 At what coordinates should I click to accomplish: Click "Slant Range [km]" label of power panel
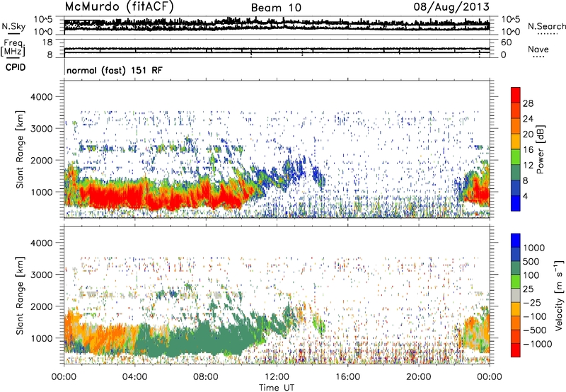coord(20,149)
